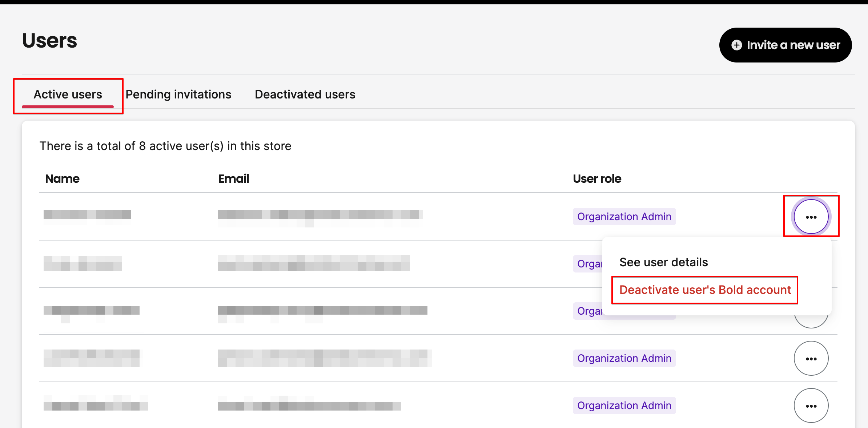The height and width of the screenshot is (428, 868).
Task: Open the actions menu beside the fourth Organization Admin badge
Action: point(811,358)
